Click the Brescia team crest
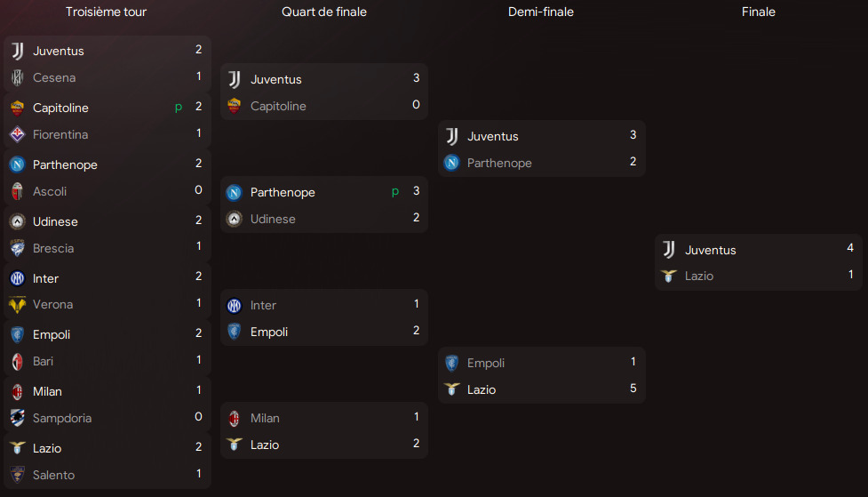Viewport: 868px width, 497px height. coord(17,248)
